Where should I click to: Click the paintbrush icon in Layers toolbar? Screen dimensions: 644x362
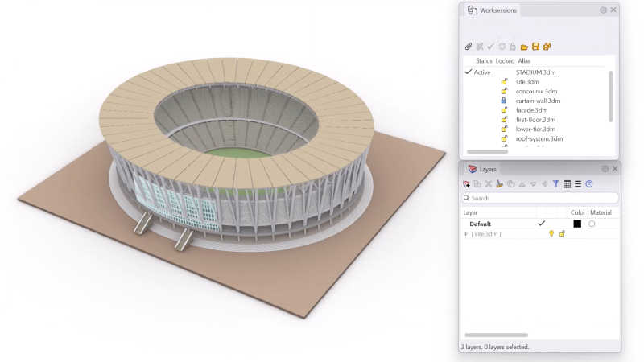(x=499, y=184)
